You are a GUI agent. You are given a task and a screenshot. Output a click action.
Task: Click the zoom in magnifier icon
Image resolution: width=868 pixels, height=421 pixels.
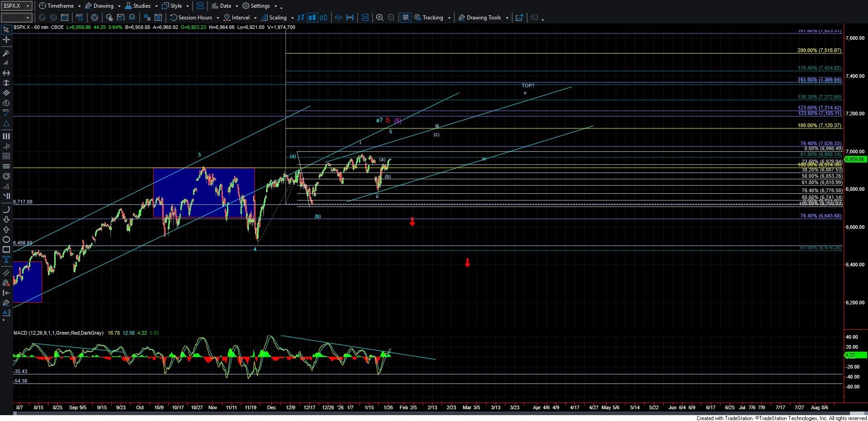point(380,18)
